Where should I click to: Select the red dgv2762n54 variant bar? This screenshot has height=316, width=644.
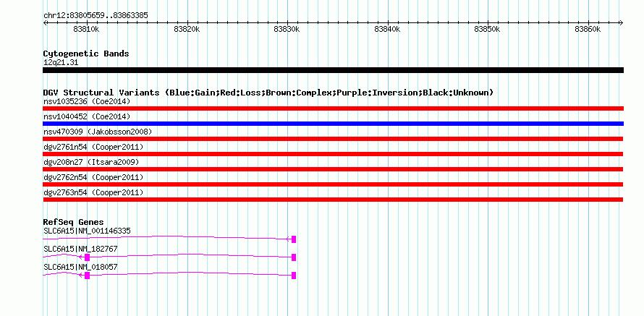click(333, 184)
